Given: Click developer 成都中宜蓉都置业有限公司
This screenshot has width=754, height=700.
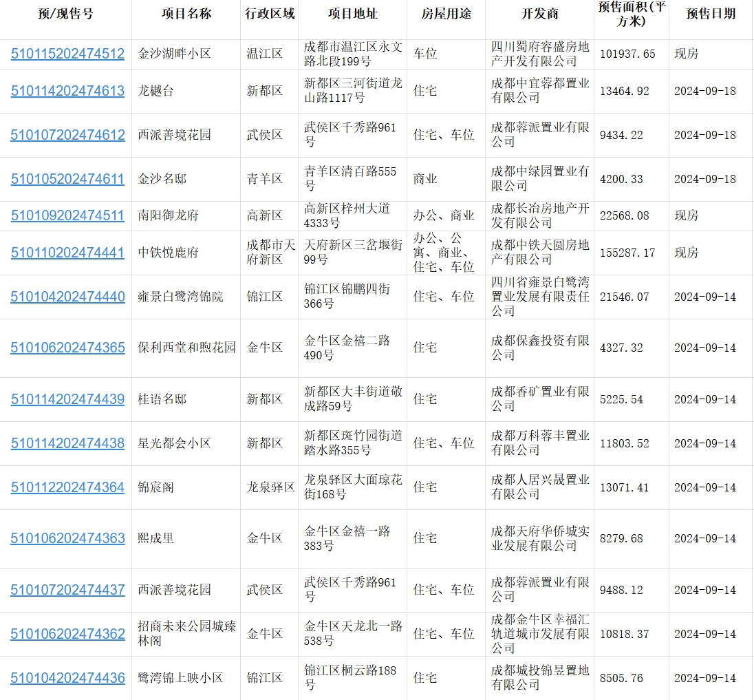Looking at the screenshot, I should (540, 91).
